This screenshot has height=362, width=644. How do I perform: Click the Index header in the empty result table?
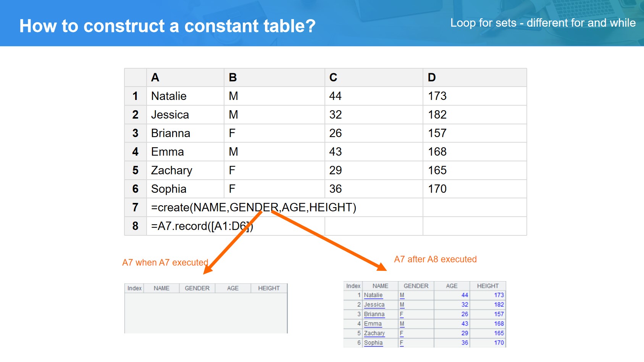(134, 288)
